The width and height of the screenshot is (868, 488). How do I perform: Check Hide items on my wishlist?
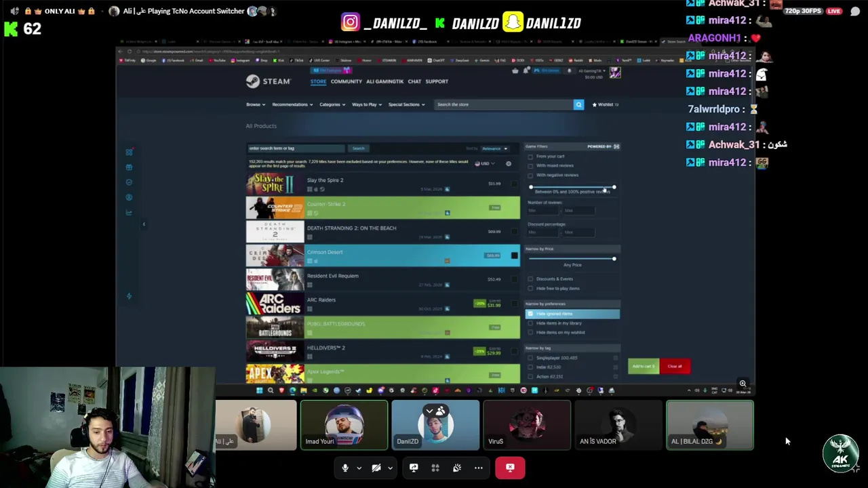click(x=530, y=333)
